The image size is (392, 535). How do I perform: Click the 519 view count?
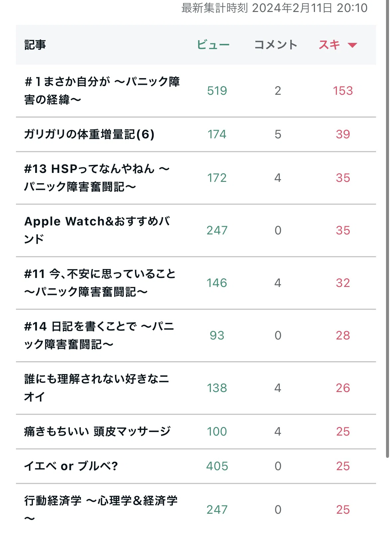click(x=217, y=91)
